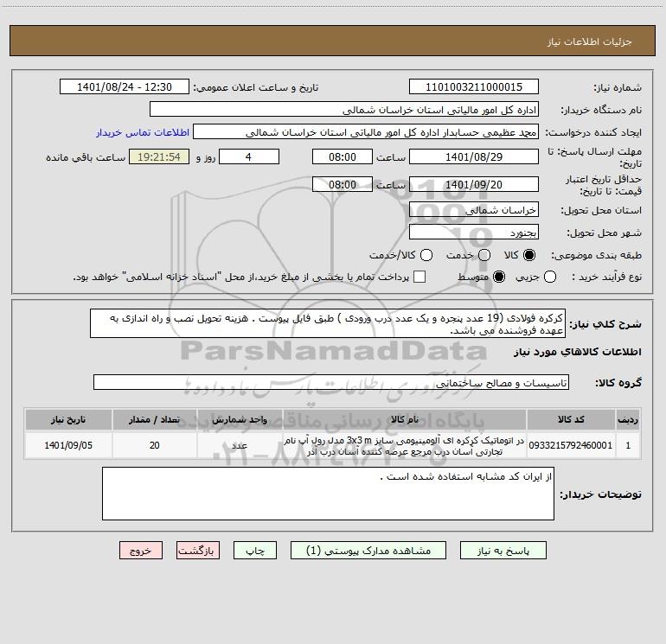
Task: Click the need number field 1101003211000015
Action: 474,87
